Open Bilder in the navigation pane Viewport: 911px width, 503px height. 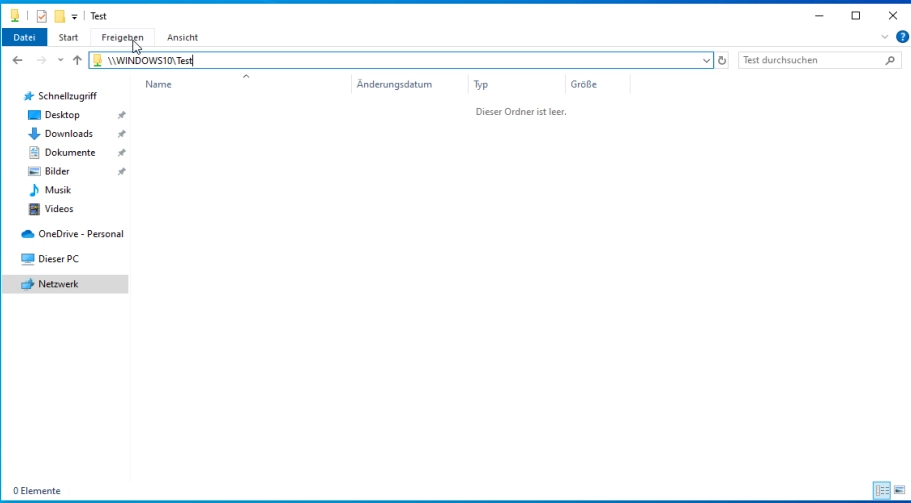click(x=57, y=171)
